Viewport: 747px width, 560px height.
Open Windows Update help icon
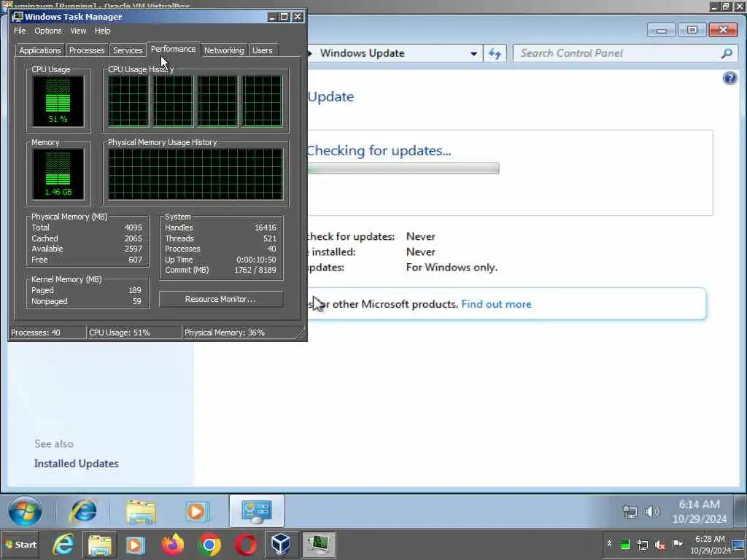729,78
